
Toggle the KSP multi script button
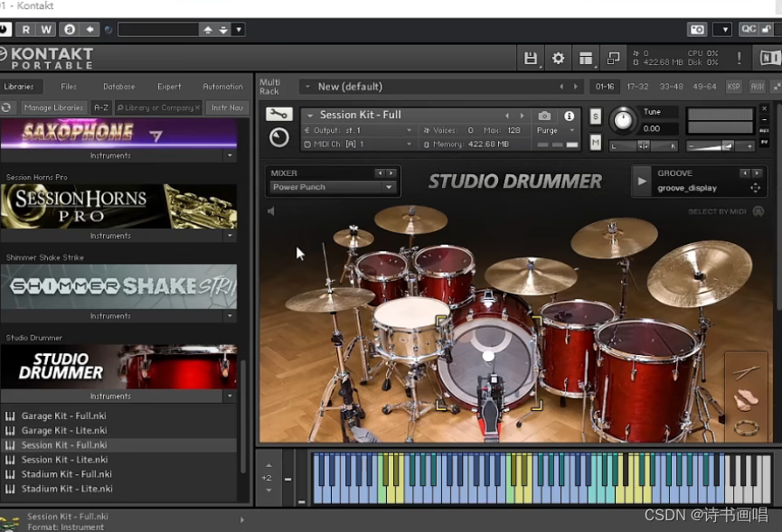[x=733, y=87]
